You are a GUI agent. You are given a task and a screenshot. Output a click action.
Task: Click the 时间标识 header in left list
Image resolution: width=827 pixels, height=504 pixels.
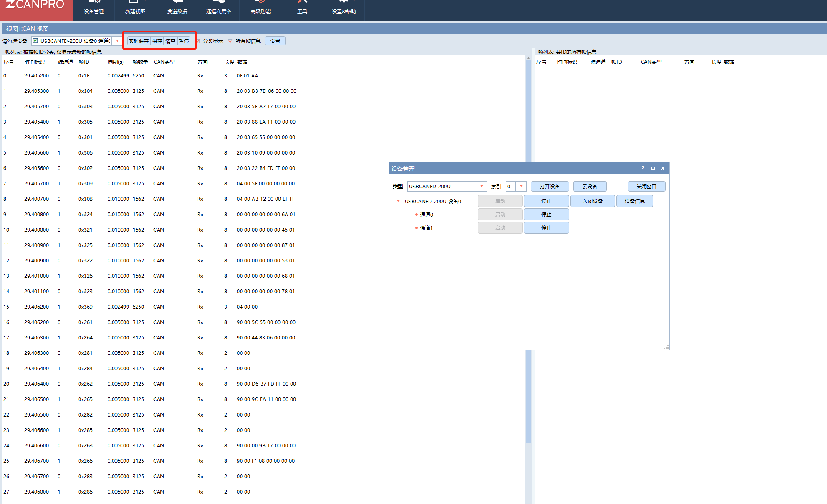(35, 62)
